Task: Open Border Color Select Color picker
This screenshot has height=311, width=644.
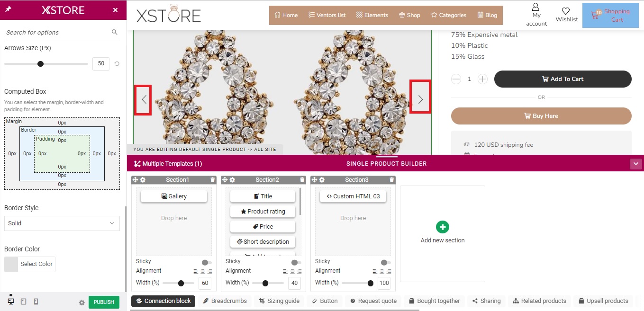Action: 30,264
